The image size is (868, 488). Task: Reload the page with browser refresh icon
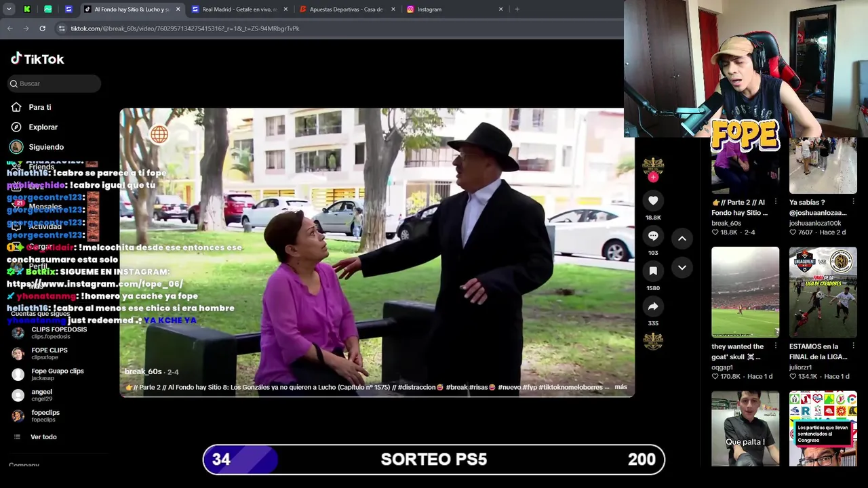pos(42,28)
